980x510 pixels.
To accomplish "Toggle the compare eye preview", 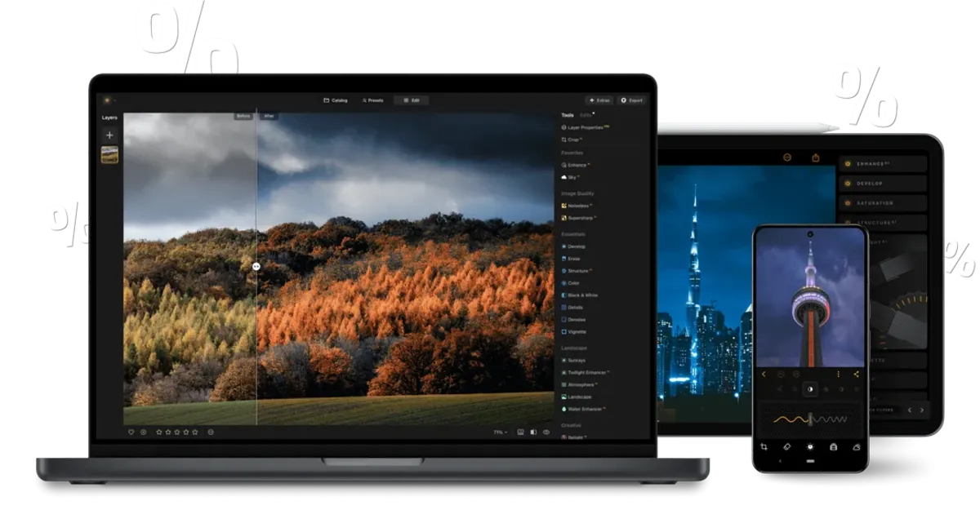I will click(x=547, y=432).
